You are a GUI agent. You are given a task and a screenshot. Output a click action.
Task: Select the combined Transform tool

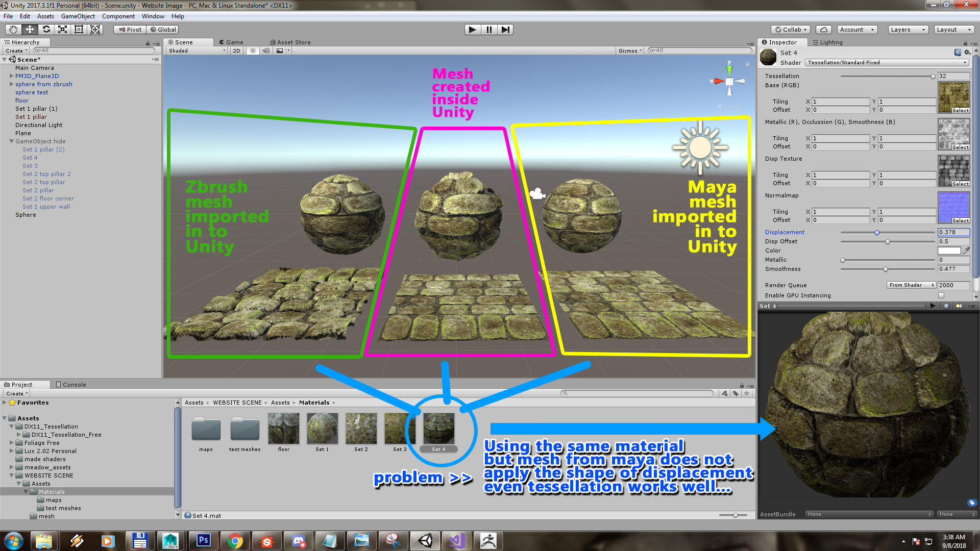(95, 30)
